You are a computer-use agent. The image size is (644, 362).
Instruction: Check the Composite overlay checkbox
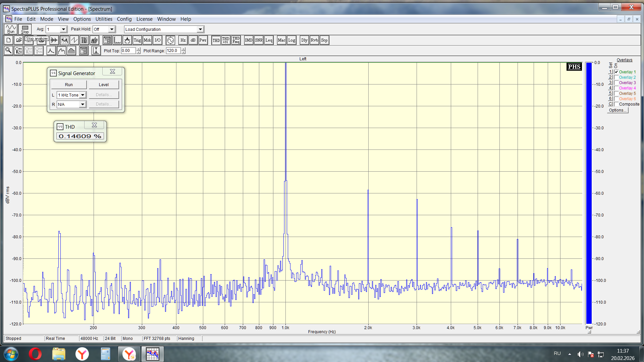coord(616,104)
